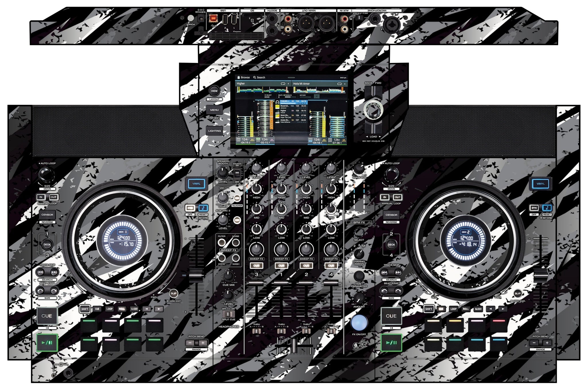Tap the MENU button beside the screen
Viewport: 588px width, 391px height.
click(x=214, y=110)
